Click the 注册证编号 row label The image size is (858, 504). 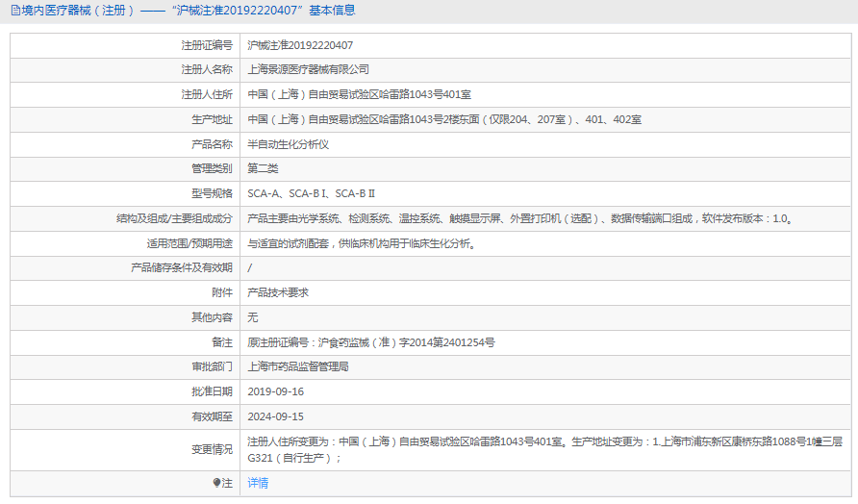pos(207,45)
